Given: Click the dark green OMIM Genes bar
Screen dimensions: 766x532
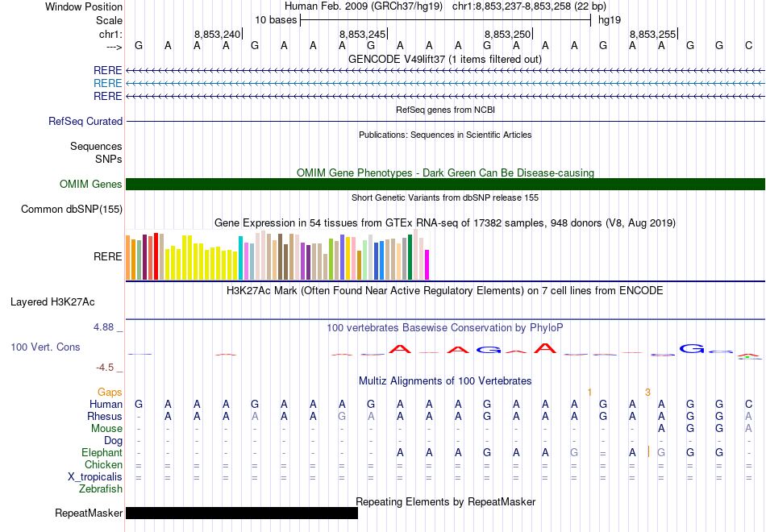Looking at the screenshot, I should tap(445, 184).
